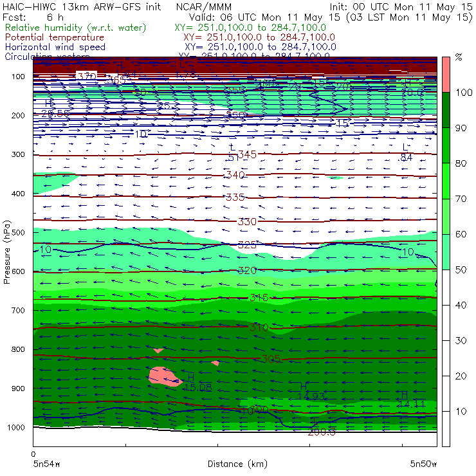This screenshot has width=476, height=476.
Task: Click the 'Init: 00 UTC Mon 11 May 15' text
Action: tap(401, 6)
